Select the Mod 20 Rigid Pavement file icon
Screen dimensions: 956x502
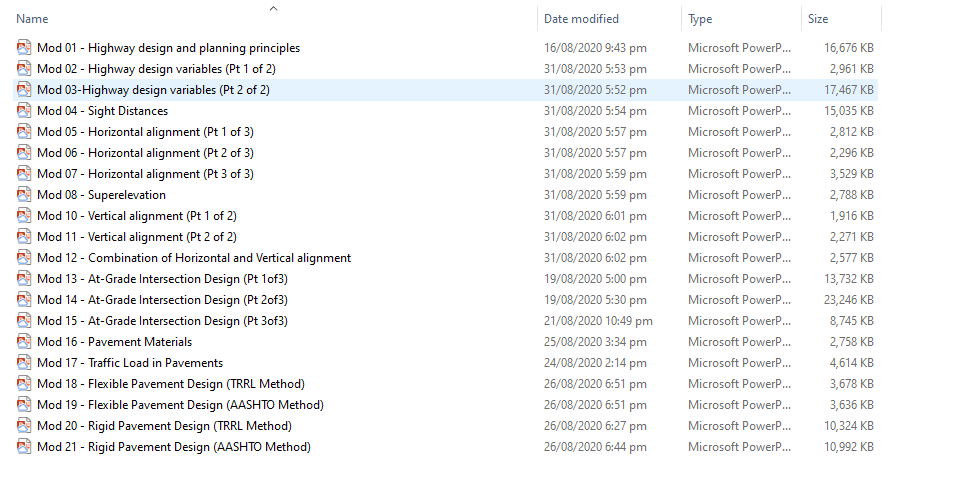pyautogui.click(x=24, y=426)
